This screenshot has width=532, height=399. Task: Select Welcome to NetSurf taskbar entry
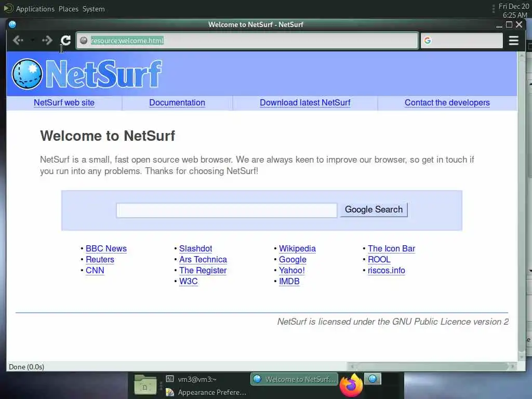pos(295,379)
